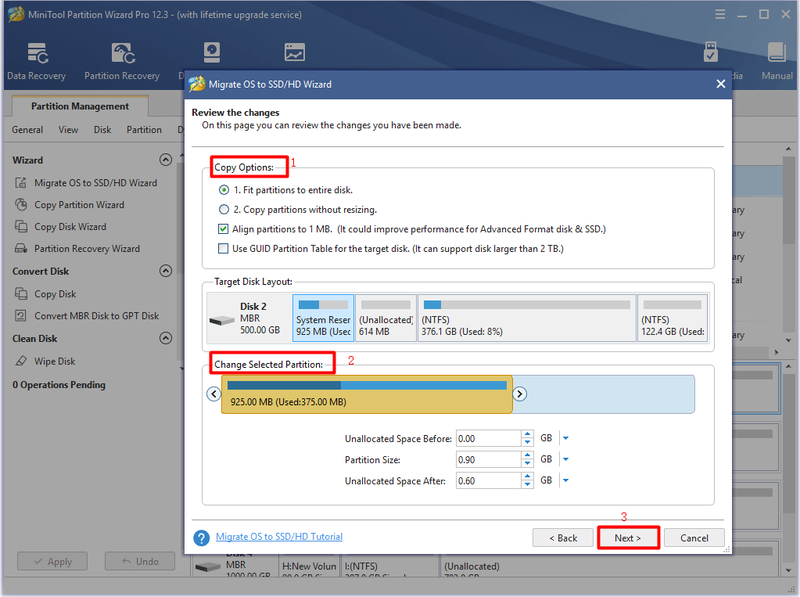The width and height of the screenshot is (800, 597).
Task: Click Convert MBR Disk to GPT Disk
Action: tap(96, 316)
